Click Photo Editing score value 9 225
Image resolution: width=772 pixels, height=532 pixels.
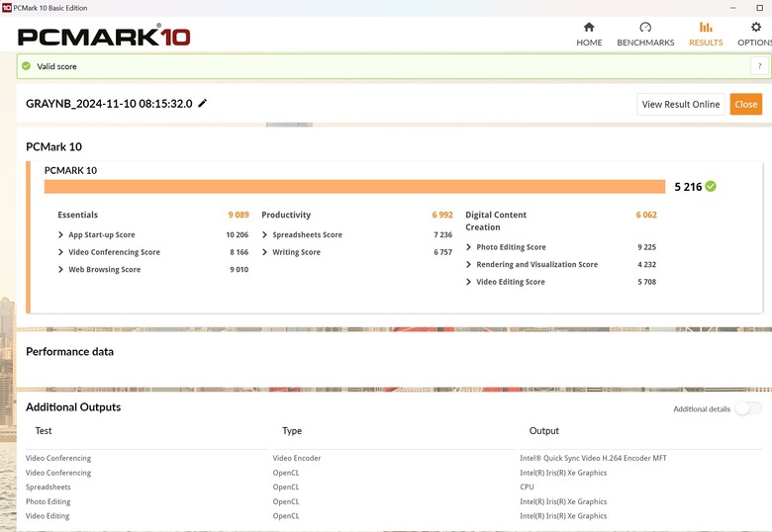click(x=646, y=247)
